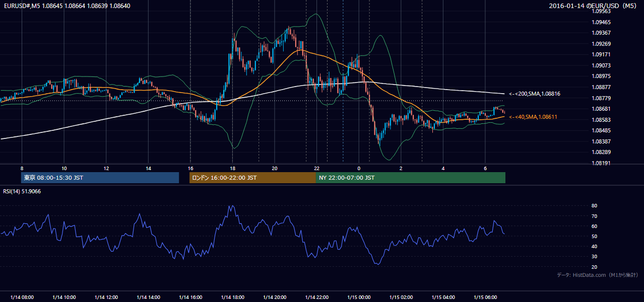
Task: Click the 1/14 22:00 date label at the bottom
Action: tap(316, 297)
